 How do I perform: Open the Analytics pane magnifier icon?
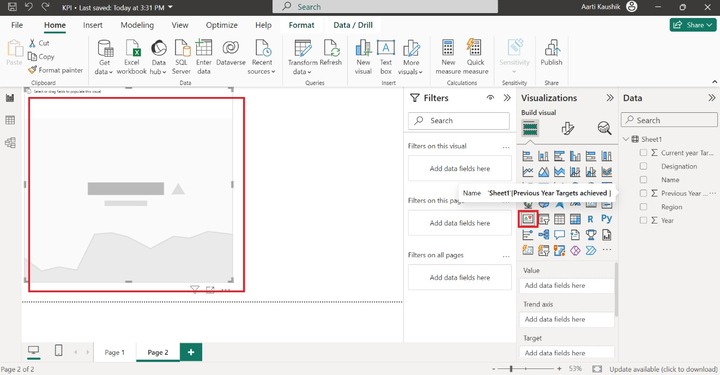coord(604,128)
